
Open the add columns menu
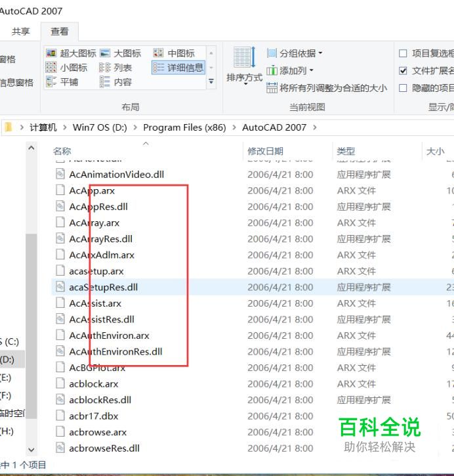289,71
